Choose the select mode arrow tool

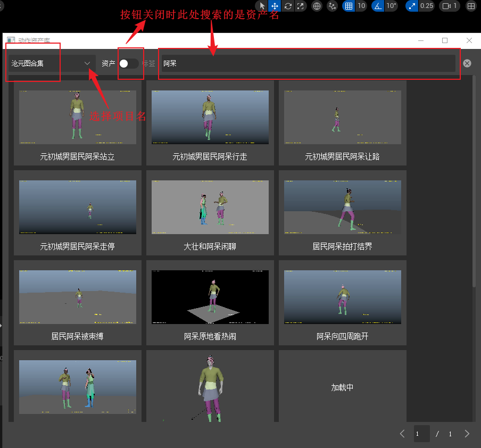[x=262, y=6]
